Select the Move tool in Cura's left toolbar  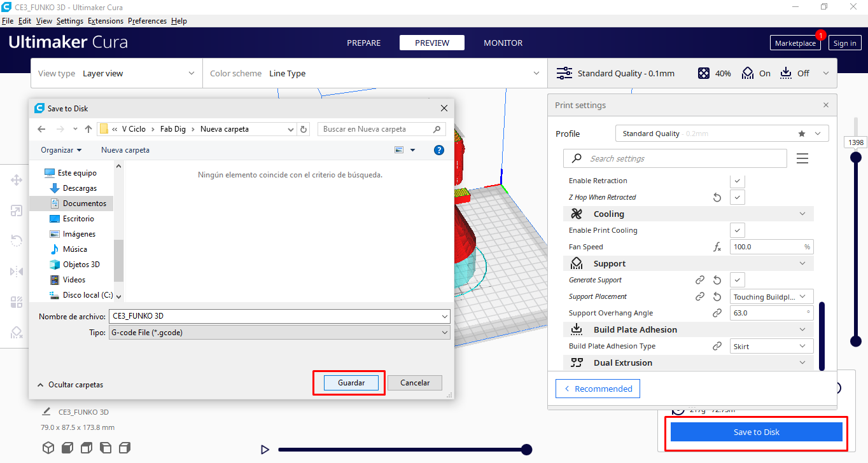pos(17,181)
